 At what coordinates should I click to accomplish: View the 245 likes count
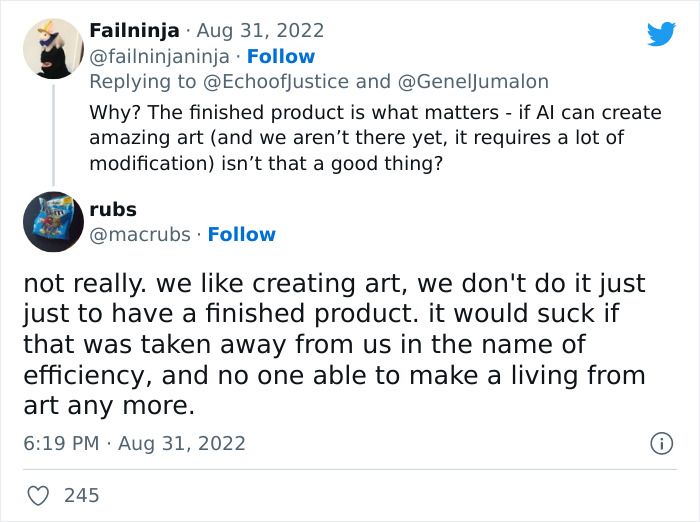(x=81, y=495)
